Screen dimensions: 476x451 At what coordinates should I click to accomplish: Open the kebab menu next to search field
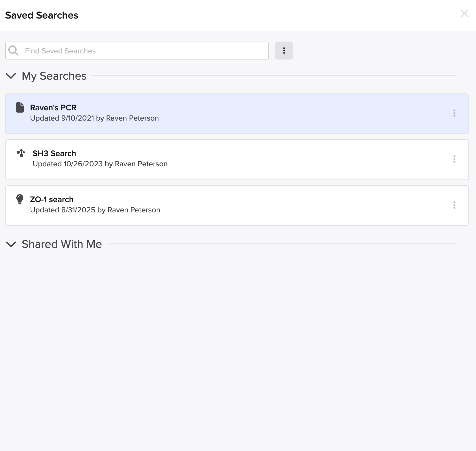click(x=284, y=51)
